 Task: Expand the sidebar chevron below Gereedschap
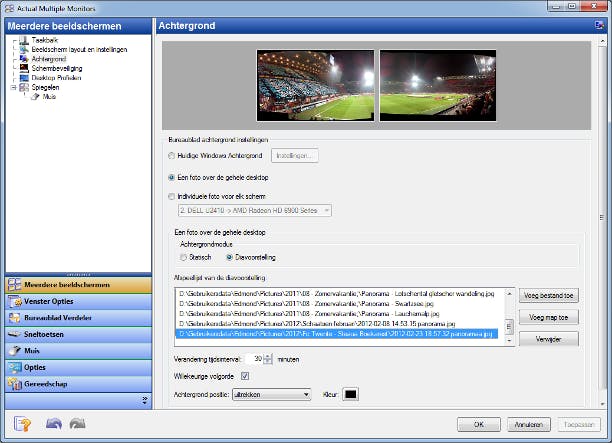(x=145, y=400)
